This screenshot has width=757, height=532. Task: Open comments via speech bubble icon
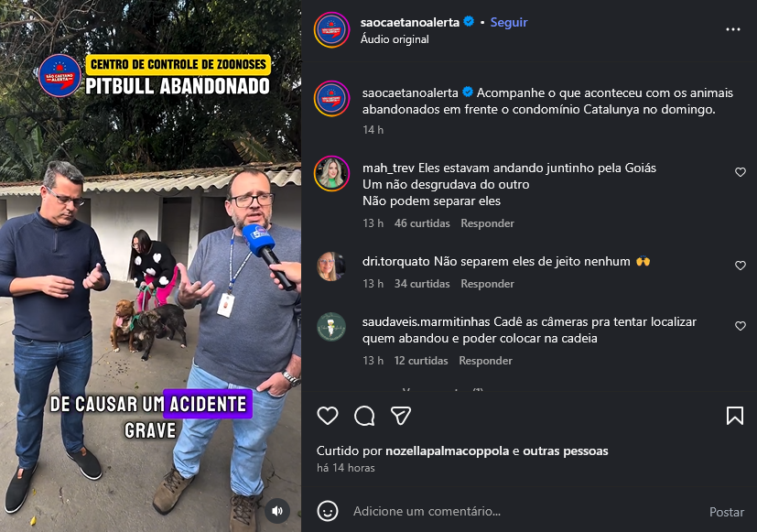(364, 416)
